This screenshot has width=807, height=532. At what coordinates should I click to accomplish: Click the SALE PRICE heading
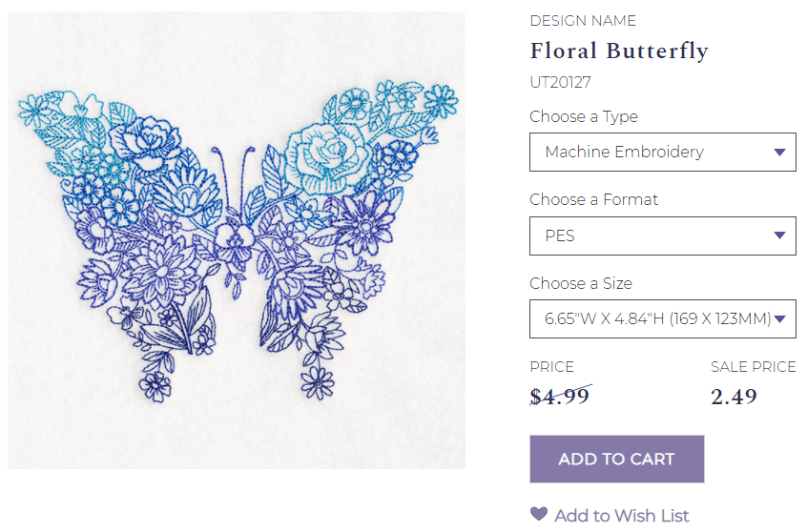[753, 367]
